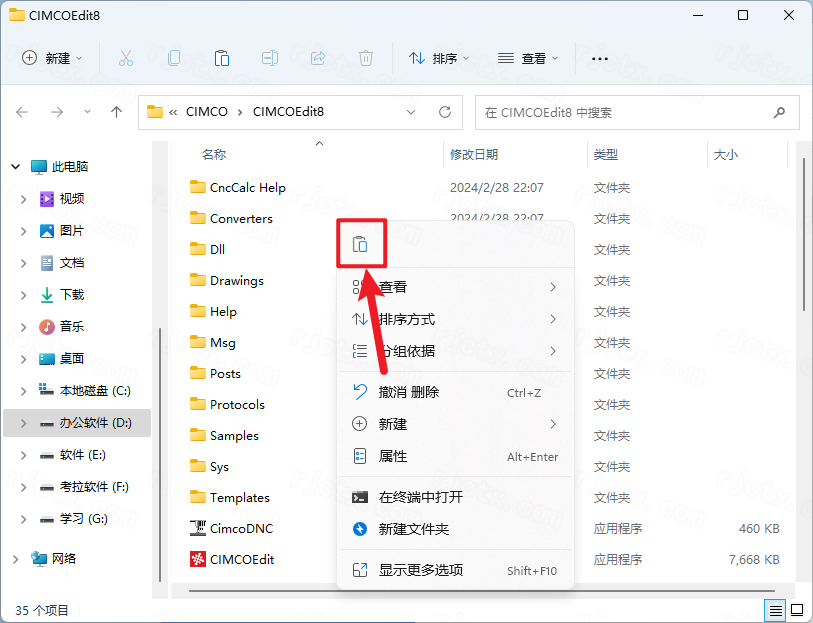Click the paste icon in context menu

tap(360, 244)
